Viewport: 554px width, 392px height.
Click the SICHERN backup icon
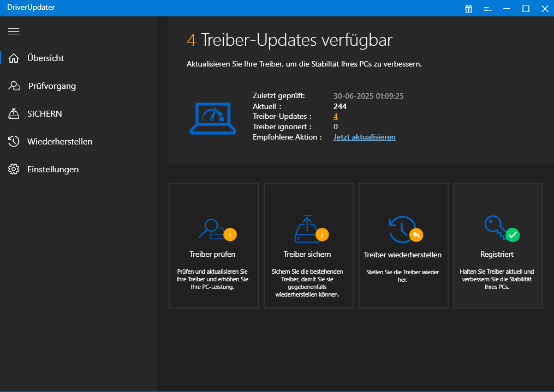[14, 114]
